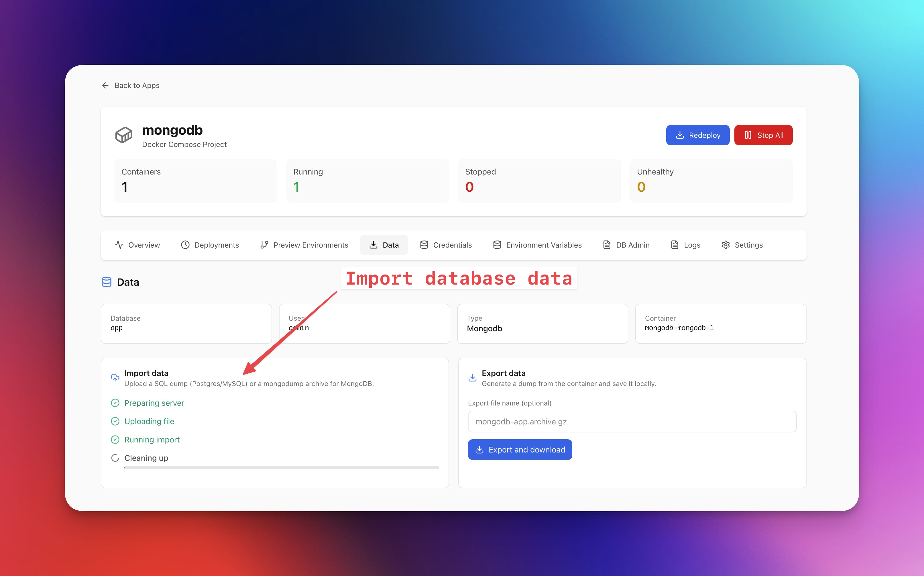View the Logs tab

point(685,245)
